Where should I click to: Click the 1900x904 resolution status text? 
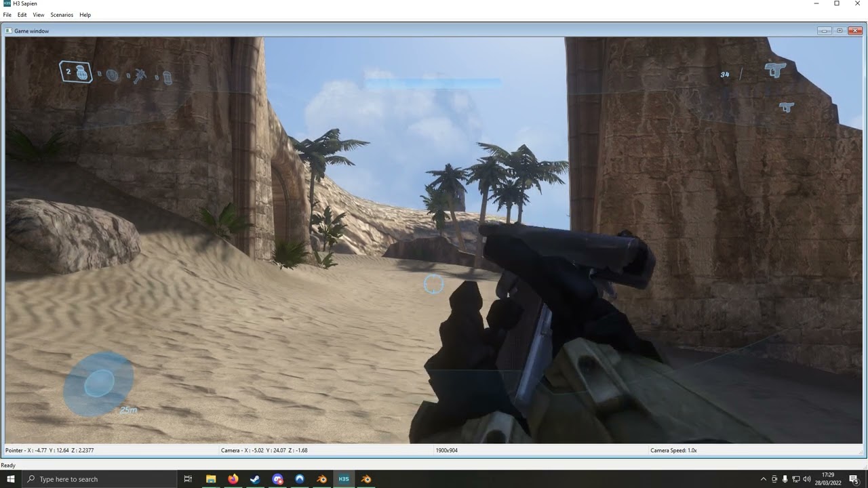[x=446, y=450]
